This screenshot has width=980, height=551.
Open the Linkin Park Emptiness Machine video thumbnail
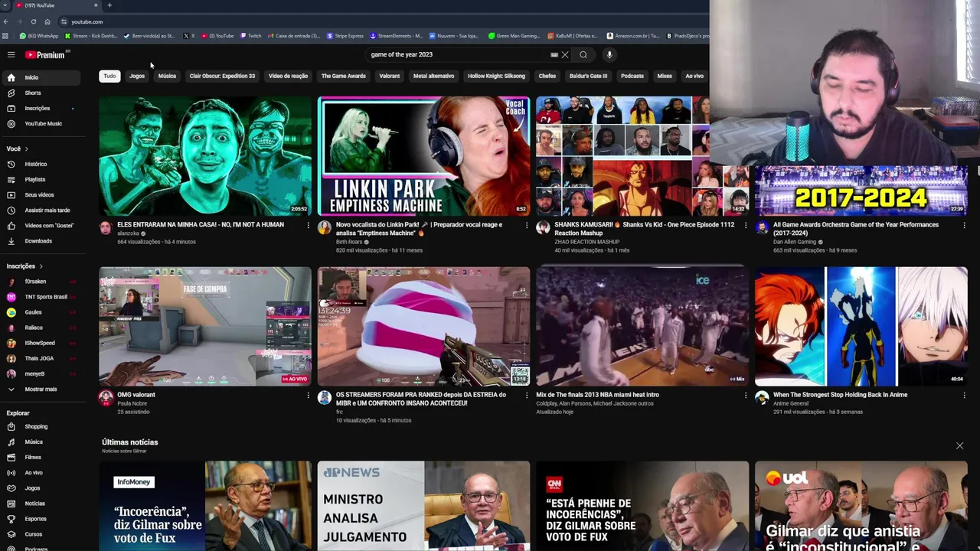(x=423, y=156)
